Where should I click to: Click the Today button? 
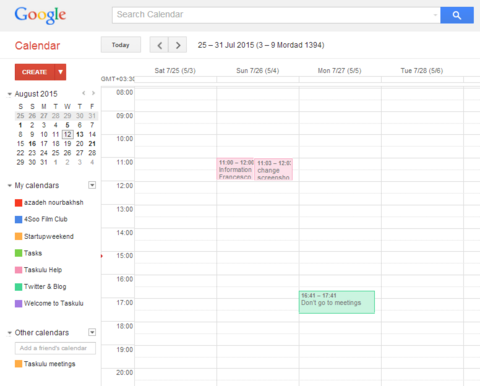[x=121, y=45]
